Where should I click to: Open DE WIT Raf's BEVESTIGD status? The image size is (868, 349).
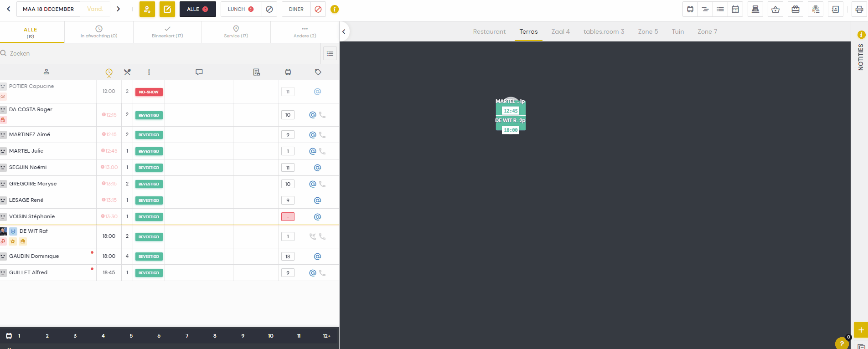[149, 237]
